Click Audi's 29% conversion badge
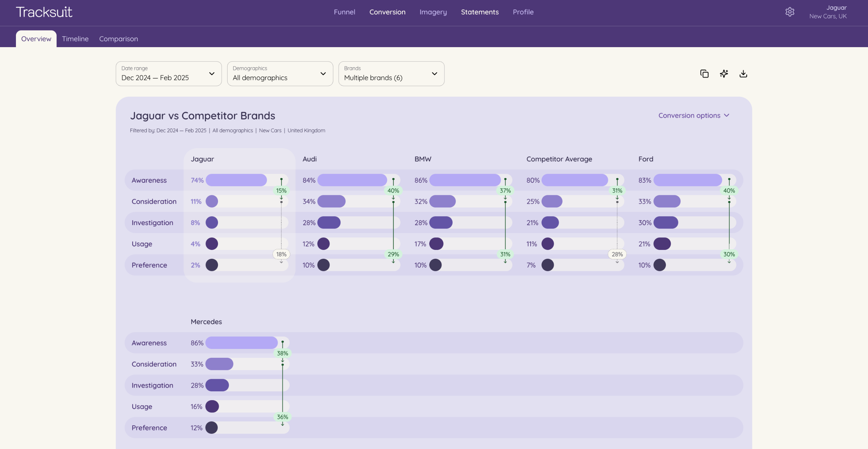Image resolution: width=868 pixels, height=449 pixels. click(393, 254)
